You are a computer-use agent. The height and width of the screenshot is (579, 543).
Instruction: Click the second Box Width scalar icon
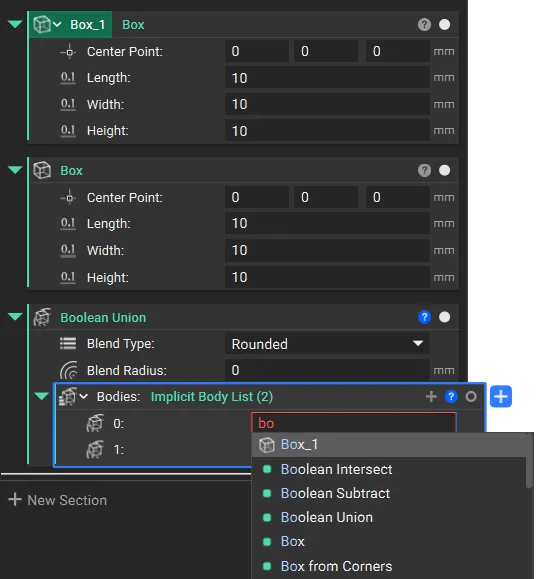[68, 251]
